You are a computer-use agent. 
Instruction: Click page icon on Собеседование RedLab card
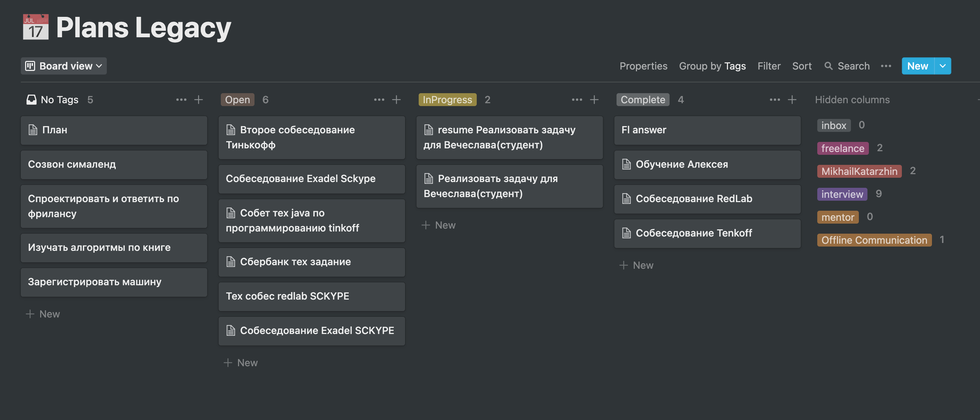[x=627, y=199]
